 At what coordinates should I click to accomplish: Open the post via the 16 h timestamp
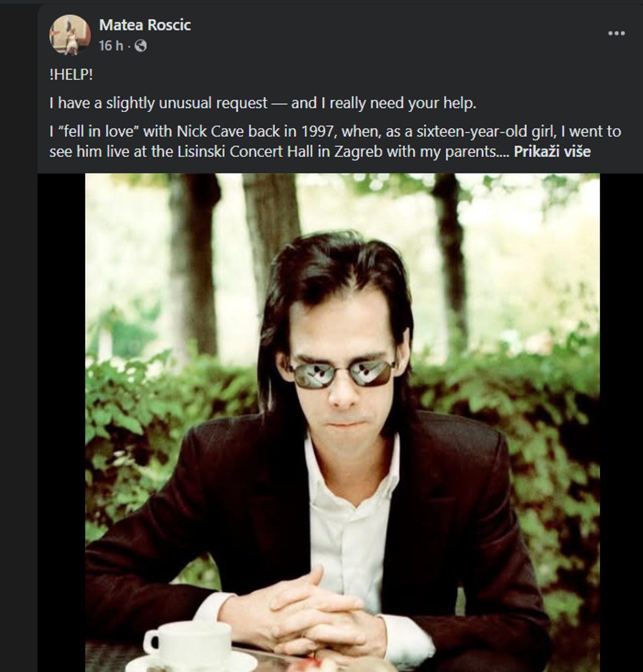[x=111, y=45]
